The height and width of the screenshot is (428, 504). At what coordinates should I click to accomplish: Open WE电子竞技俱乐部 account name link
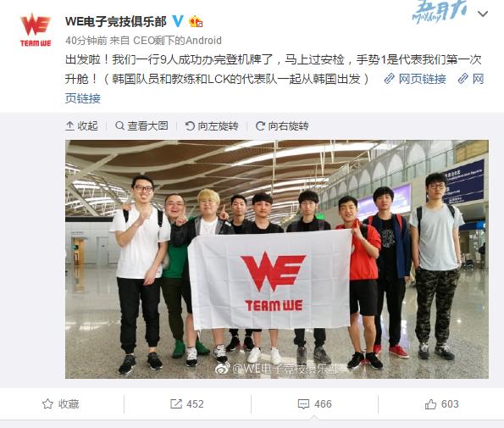click(x=116, y=21)
